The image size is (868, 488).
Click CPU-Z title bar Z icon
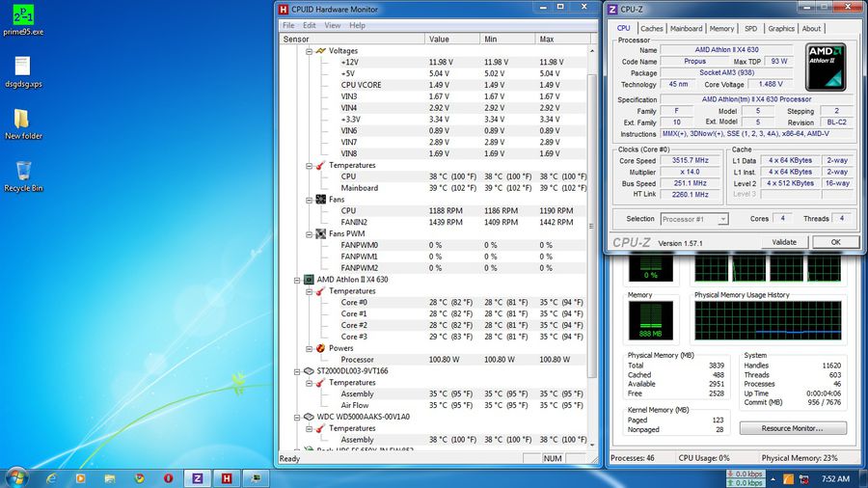[x=612, y=10]
